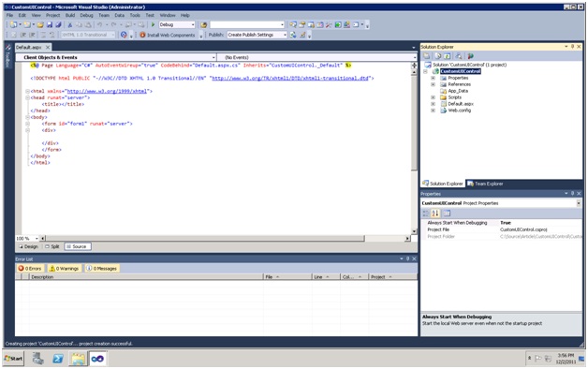Image resolution: width=588 pixels, height=369 pixels.
Task: Expand the Default.aspx tree node
Action: pyautogui.click(x=433, y=104)
